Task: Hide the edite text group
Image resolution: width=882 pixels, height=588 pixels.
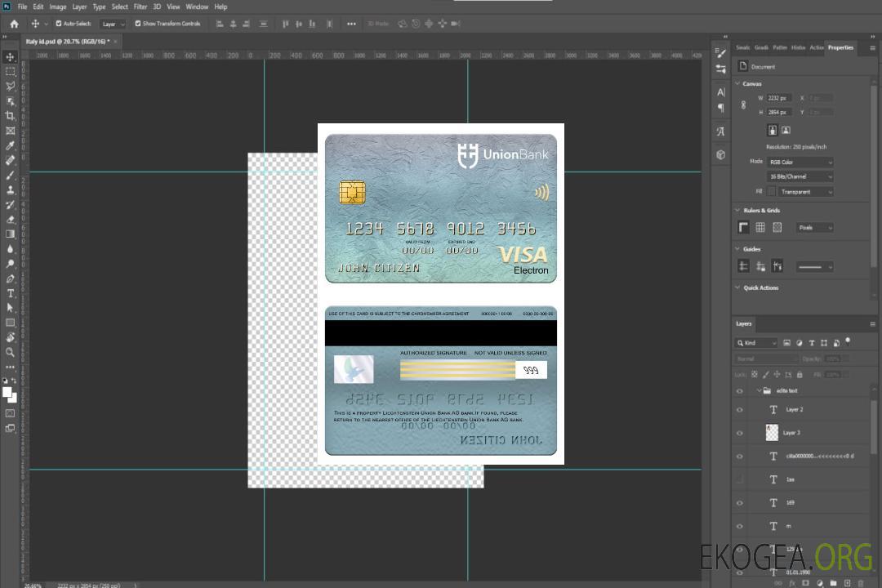Action: pos(740,391)
